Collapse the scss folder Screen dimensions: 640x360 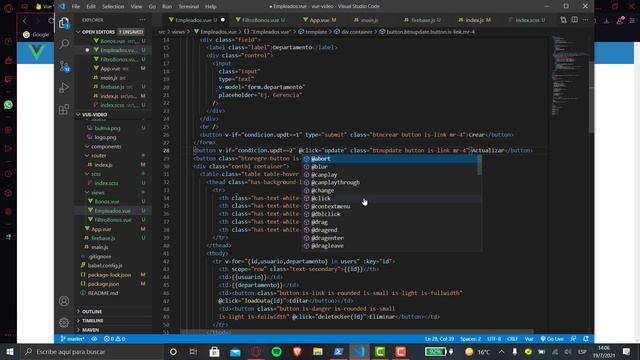pos(96,174)
